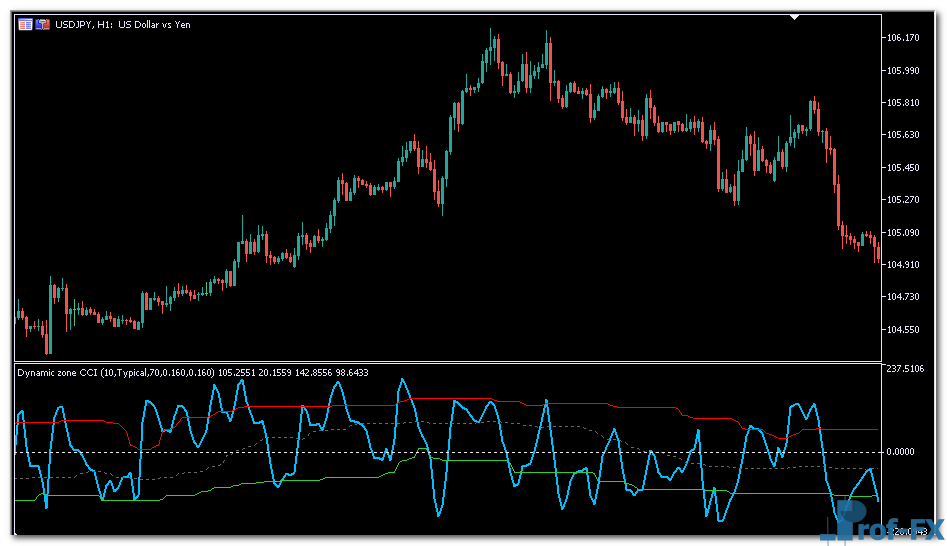947x546 pixels.
Task: Click the 105.630 price scale label
Action: point(902,135)
